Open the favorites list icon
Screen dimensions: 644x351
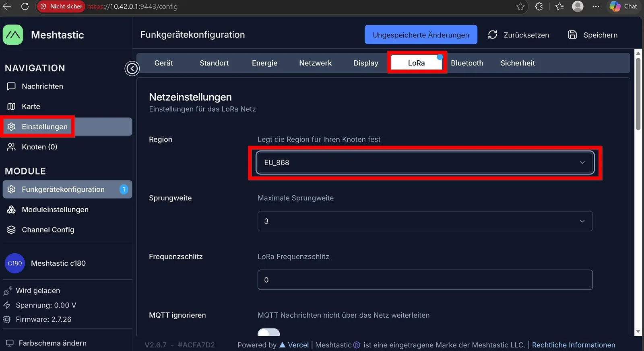(x=559, y=6)
